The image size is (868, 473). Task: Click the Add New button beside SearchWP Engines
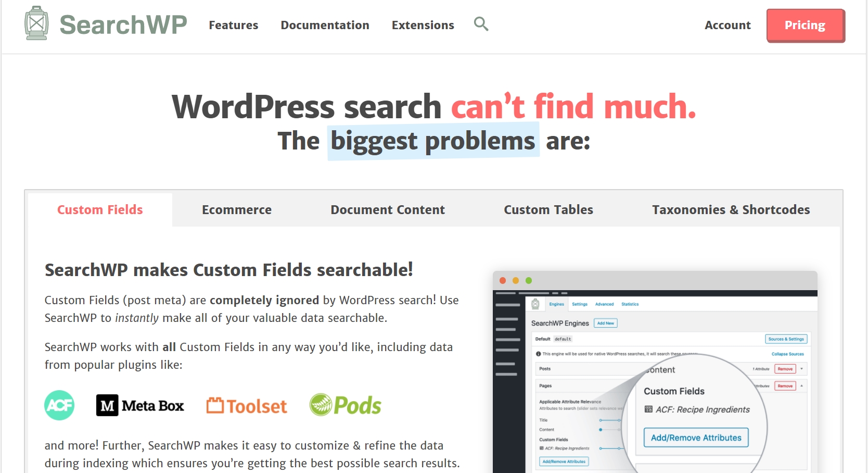(606, 323)
